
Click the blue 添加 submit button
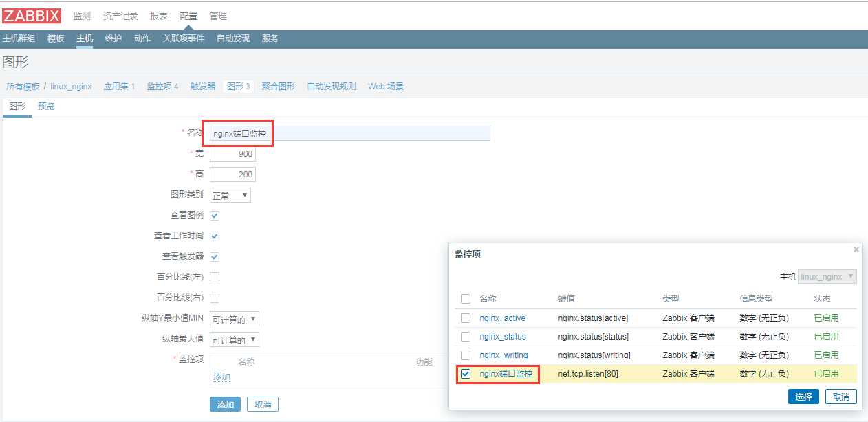tap(226, 404)
